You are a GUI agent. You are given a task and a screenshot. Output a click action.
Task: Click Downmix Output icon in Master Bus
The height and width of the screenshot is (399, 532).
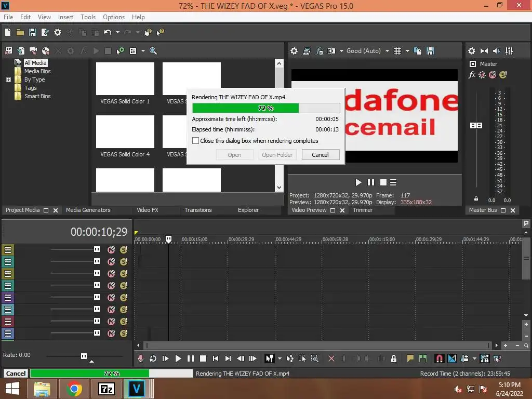[x=484, y=51]
